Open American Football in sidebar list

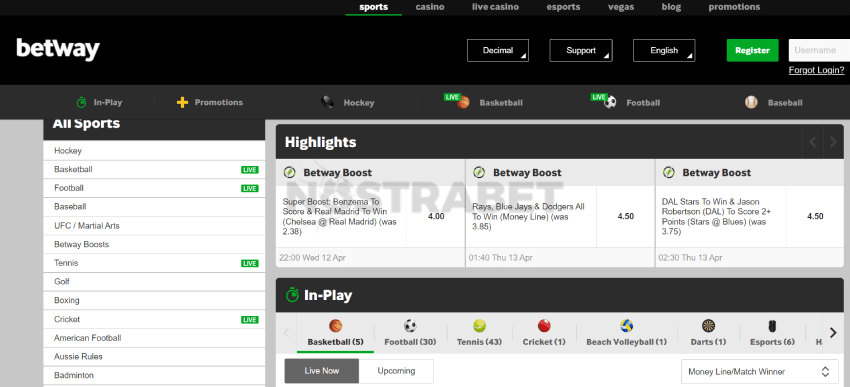click(x=154, y=338)
